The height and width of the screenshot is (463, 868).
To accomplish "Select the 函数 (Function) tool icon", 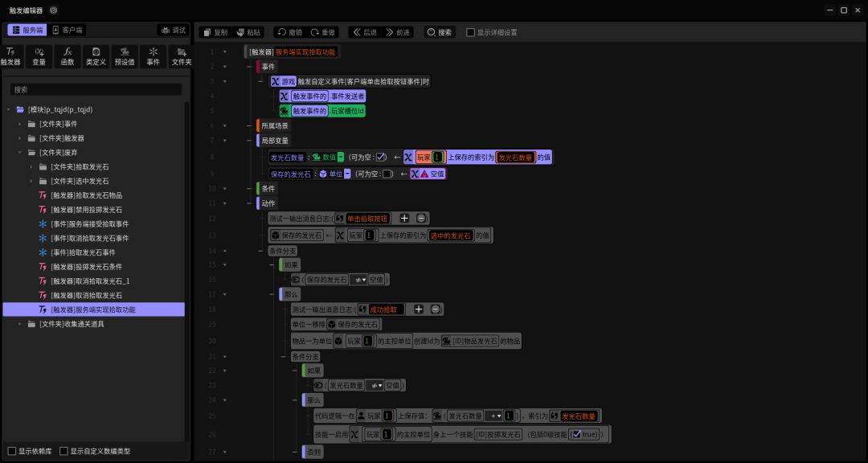I will click(x=68, y=56).
